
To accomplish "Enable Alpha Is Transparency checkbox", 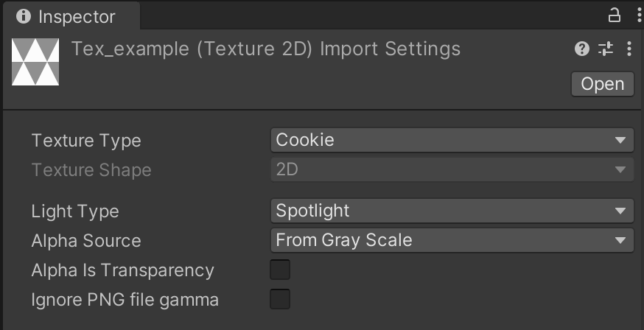I will point(280,270).
